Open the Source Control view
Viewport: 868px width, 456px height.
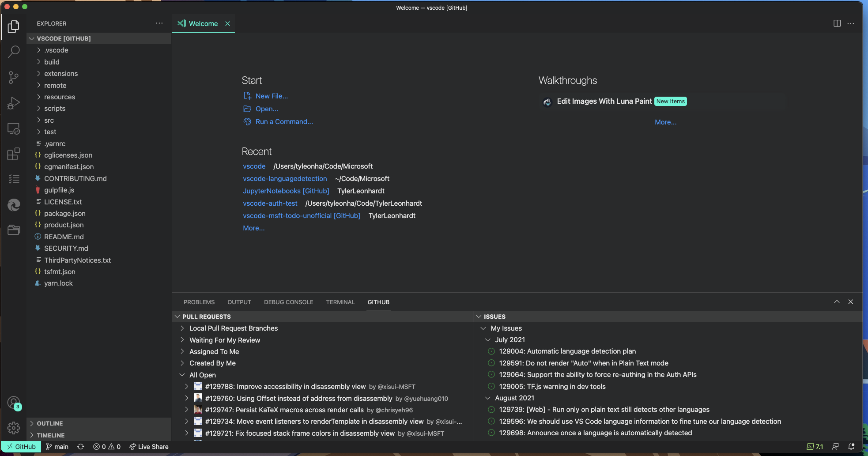[x=14, y=77]
